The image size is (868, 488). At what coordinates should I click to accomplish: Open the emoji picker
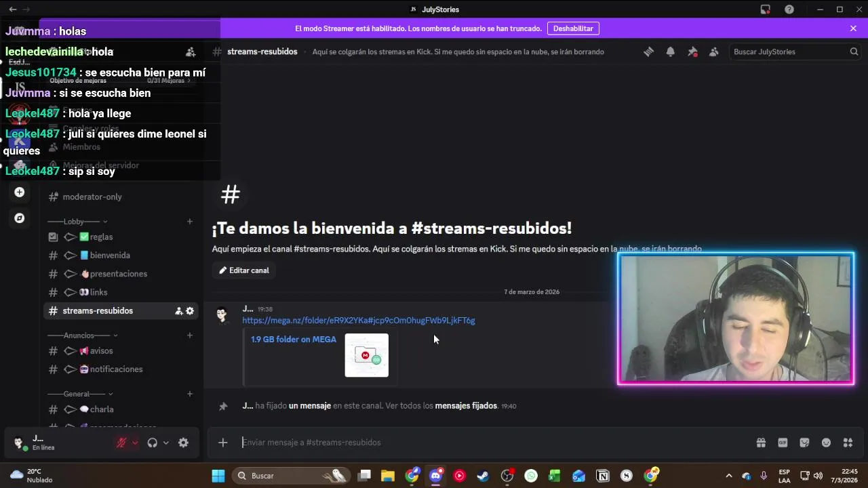tap(826, 443)
